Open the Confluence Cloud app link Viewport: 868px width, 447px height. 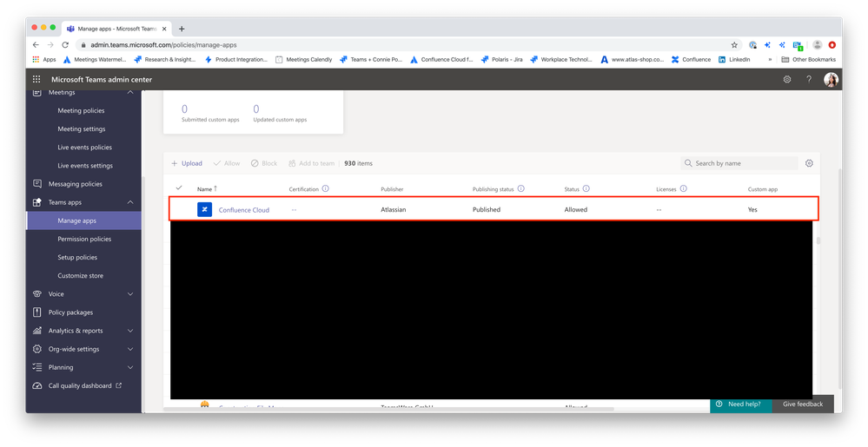(243, 210)
